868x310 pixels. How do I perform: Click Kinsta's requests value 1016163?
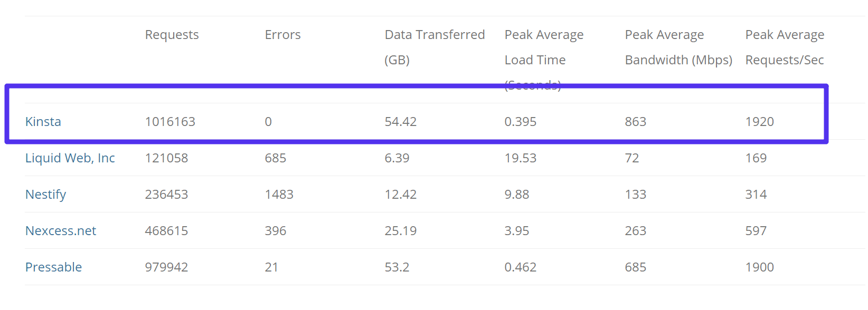pos(170,122)
